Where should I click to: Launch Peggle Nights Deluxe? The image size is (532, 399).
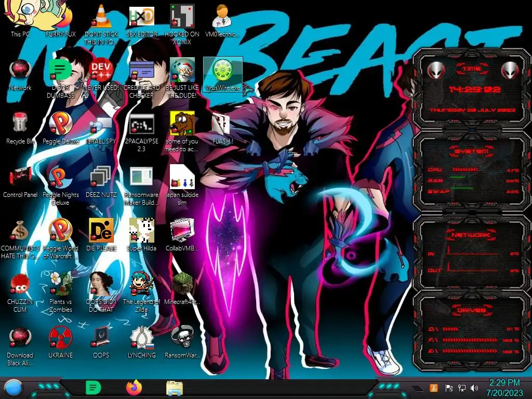pyautogui.click(x=60, y=185)
